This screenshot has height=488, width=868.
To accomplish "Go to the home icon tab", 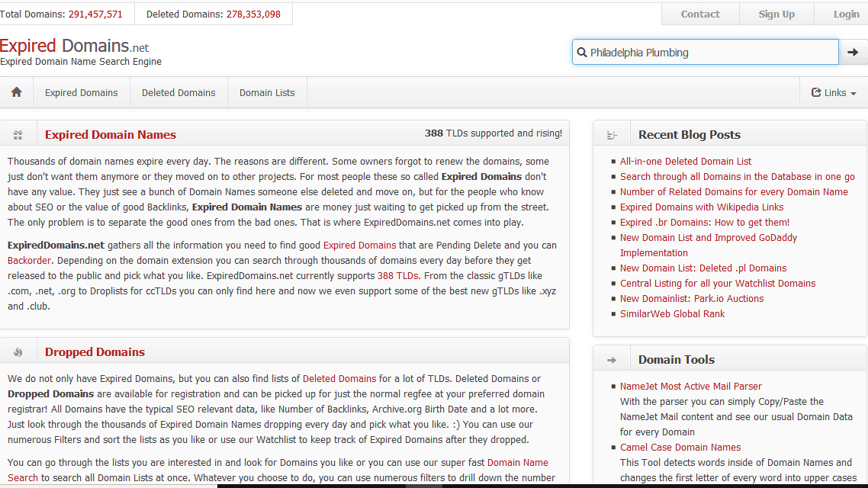I will pyautogui.click(x=17, y=92).
